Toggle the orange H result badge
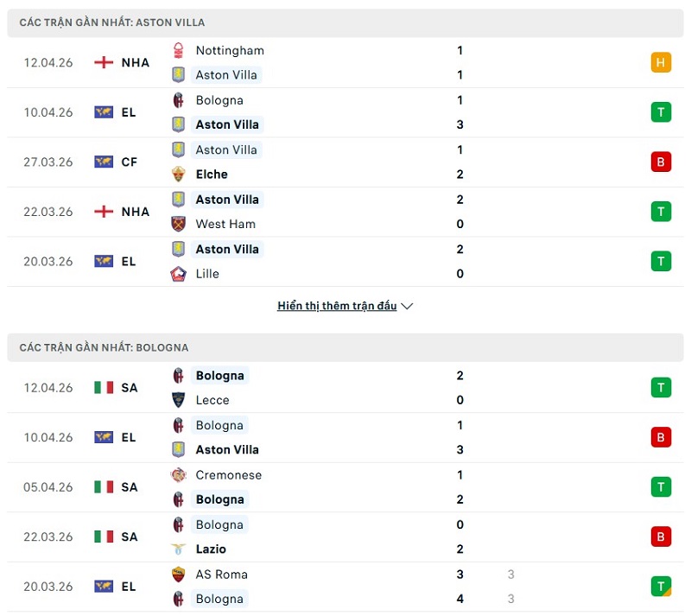 tap(661, 61)
